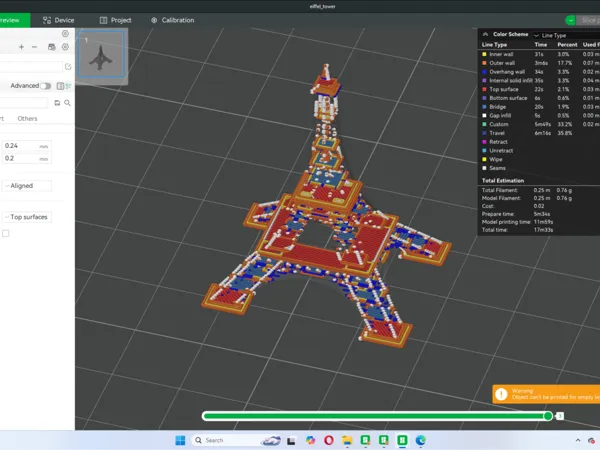Click the edit preset icon beside the preset field
Image resolution: width=600 pixels, height=450 pixels.
tap(68, 67)
